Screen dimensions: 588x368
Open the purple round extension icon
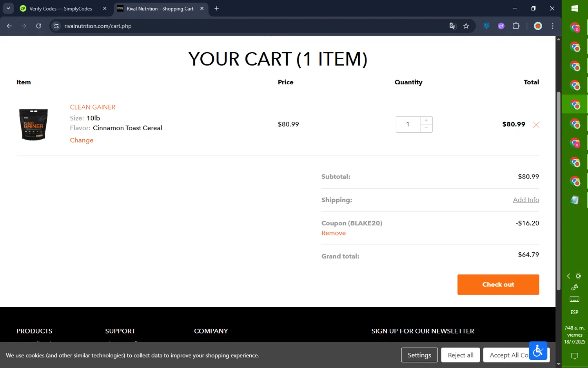pyautogui.click(x=501, y=26)
